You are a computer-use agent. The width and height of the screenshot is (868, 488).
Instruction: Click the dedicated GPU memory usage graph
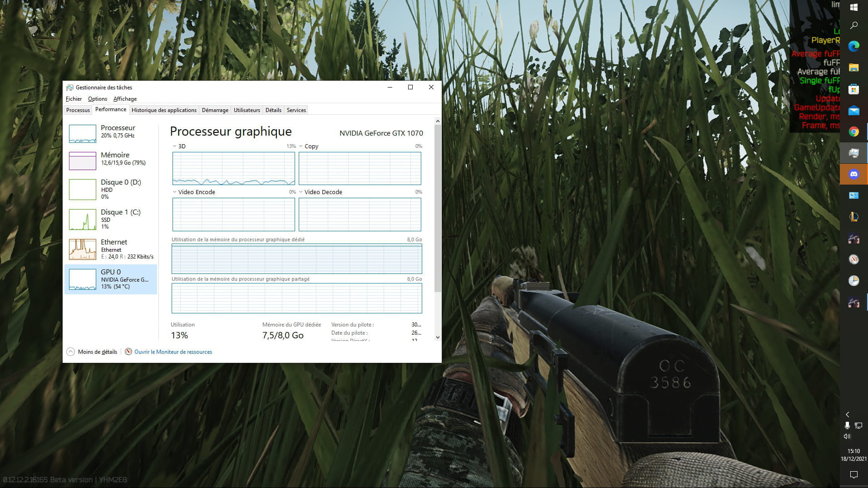[x=296, y=259]
